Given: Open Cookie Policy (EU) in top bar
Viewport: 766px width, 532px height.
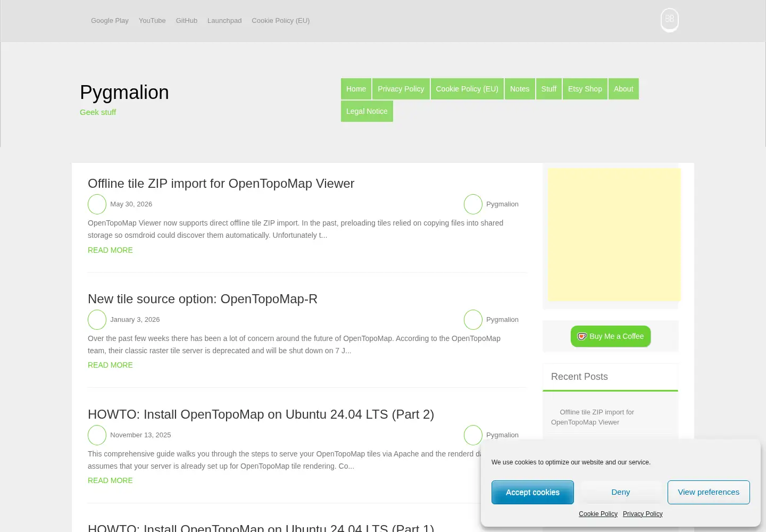Looking at the screenshot, I should (x=280, y=21).
